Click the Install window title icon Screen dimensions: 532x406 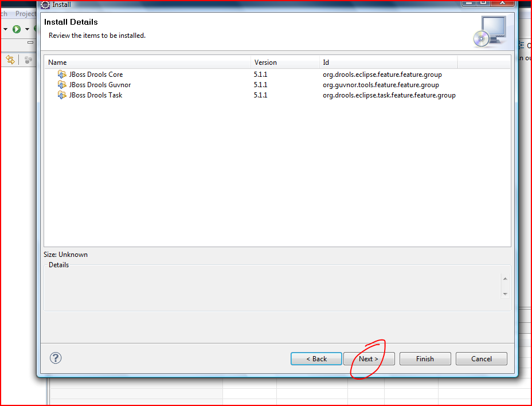click(x=45, y=5)
